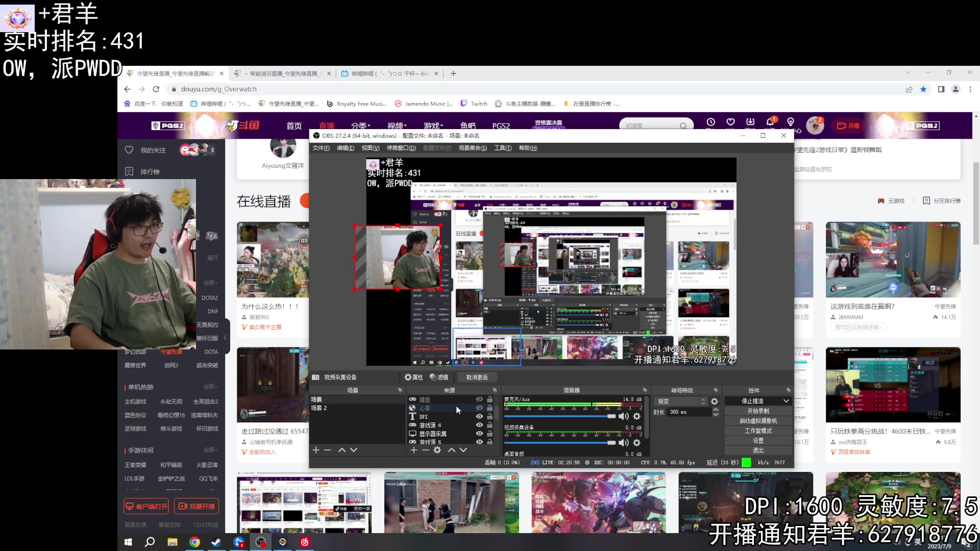Screen dimensions: 980x551
Task: Expand Douyu 游戏 navigation dropdown
Action: (x=433, y=126)
